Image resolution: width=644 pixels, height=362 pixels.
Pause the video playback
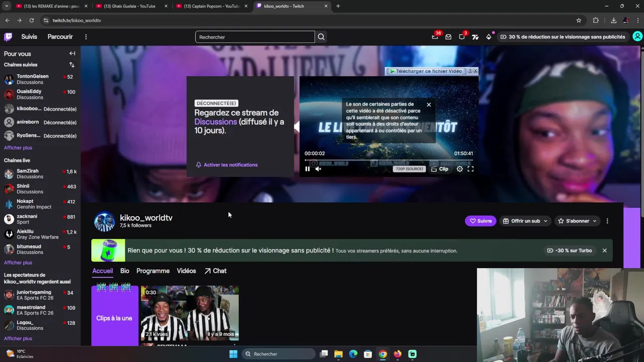click(x=308, y=169)
